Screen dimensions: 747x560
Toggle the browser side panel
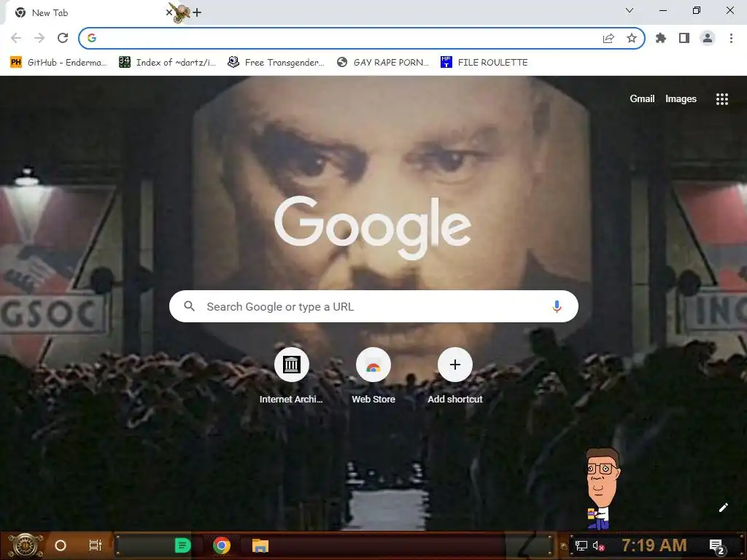coord(684,38)
